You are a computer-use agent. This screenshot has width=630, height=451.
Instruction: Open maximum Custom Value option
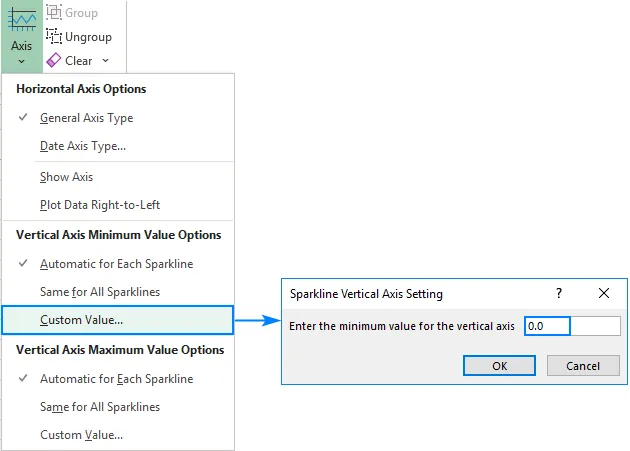[x=82, y=435]
